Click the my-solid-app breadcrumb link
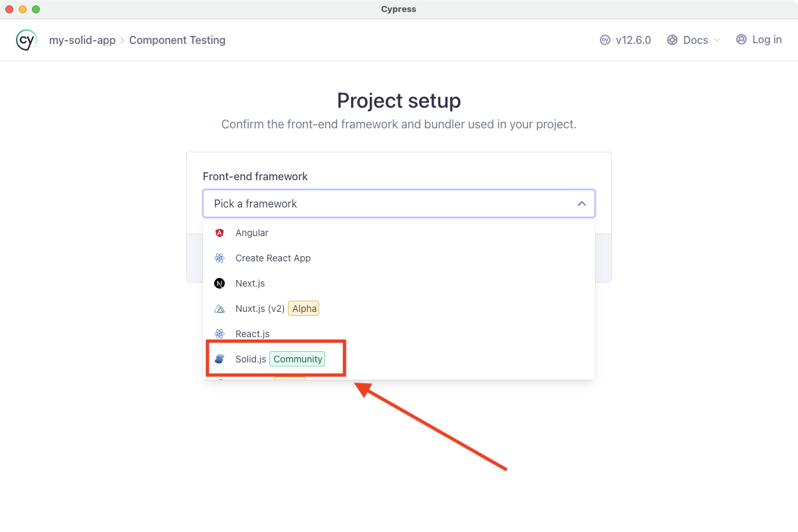 (82, 40)
